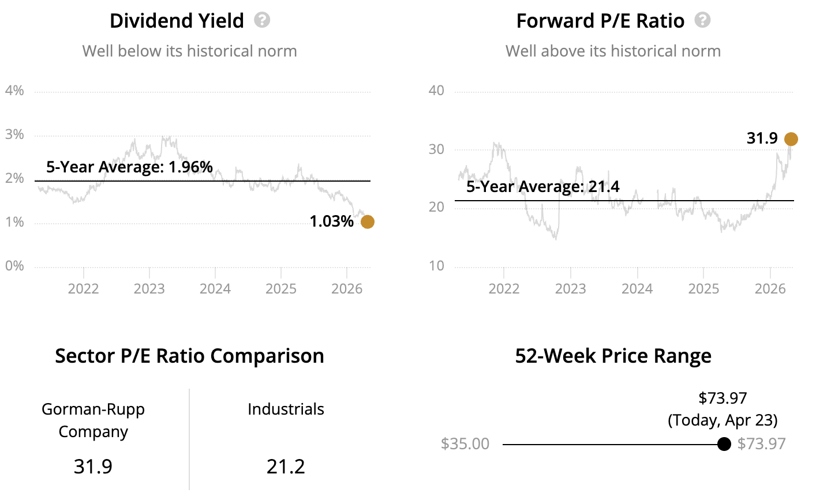Click the $35.00 52-week low value

tap(465, 444)
